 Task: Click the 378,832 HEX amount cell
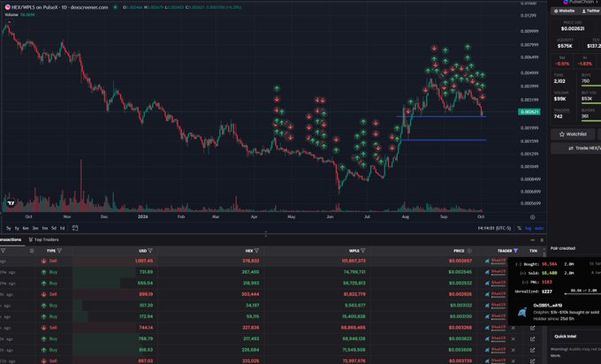click(x=251, y=261)
